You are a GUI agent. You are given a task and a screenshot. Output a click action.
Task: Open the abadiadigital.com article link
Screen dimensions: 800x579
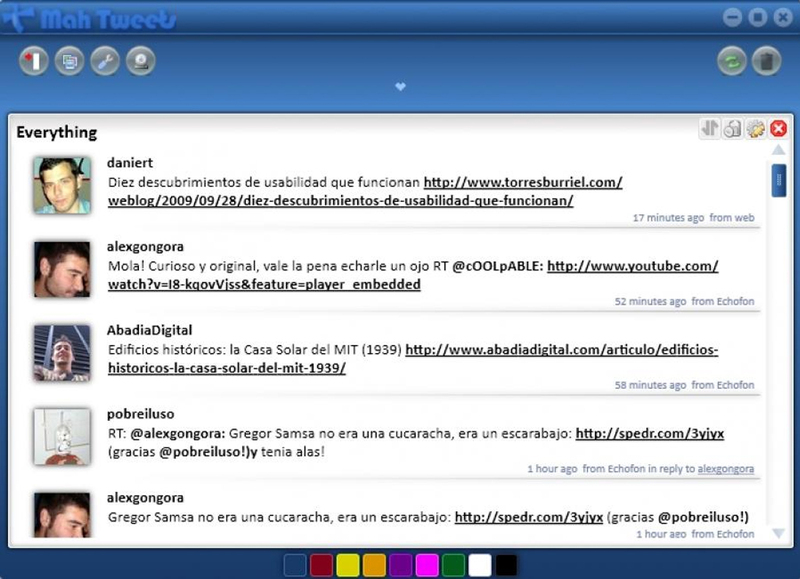point(413,359)
